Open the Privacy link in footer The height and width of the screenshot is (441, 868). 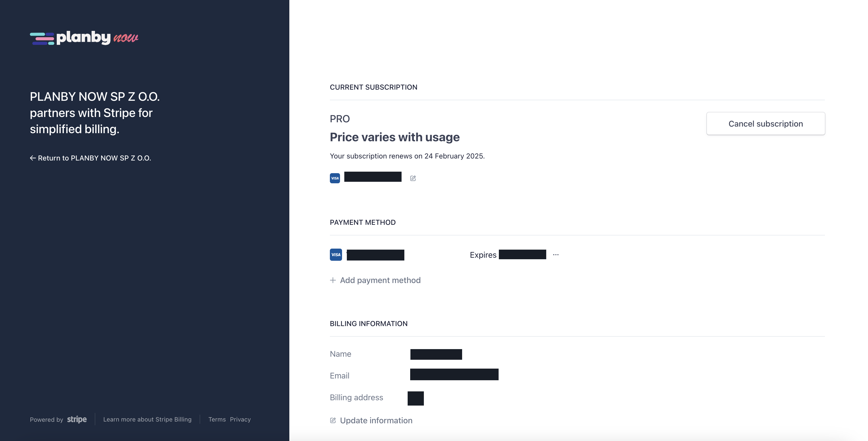[x=240, y=419]
